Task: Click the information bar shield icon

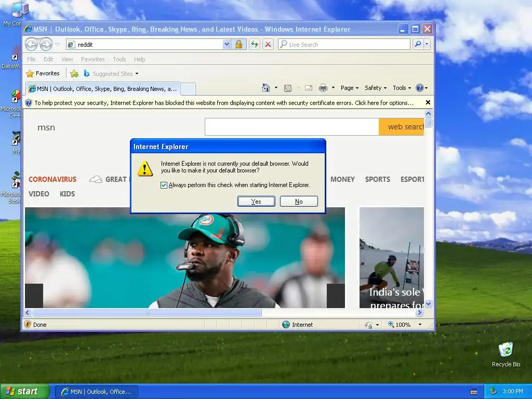Action: [29, 103]
